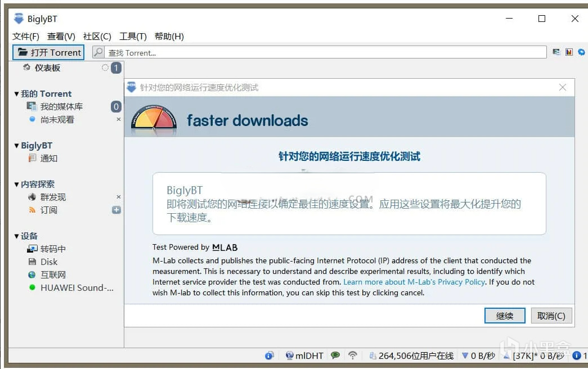Screen dimensions: 588x369
Task: Click the 通知 notebook icon
Action: tap(32, 158)
